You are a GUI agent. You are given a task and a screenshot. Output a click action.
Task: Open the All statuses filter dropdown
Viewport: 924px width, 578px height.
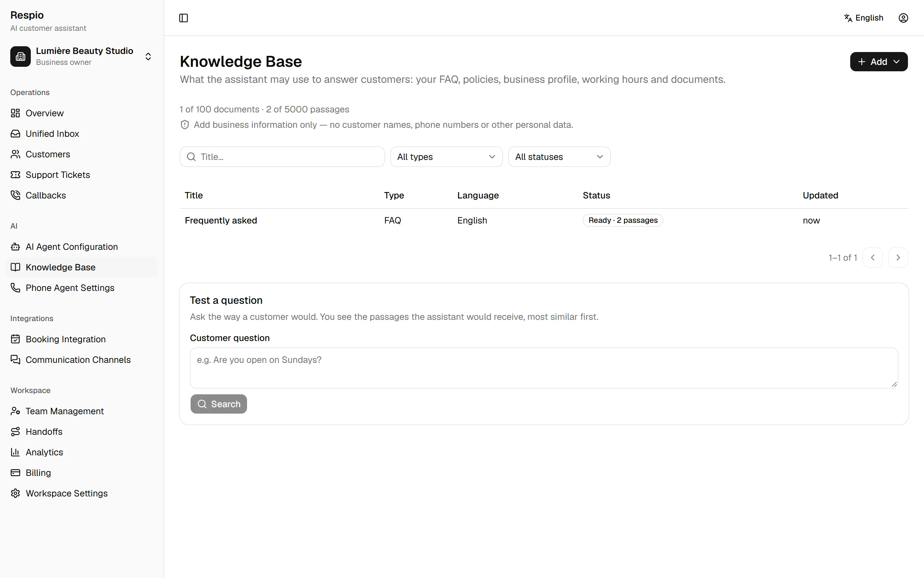tap(559, 157)
